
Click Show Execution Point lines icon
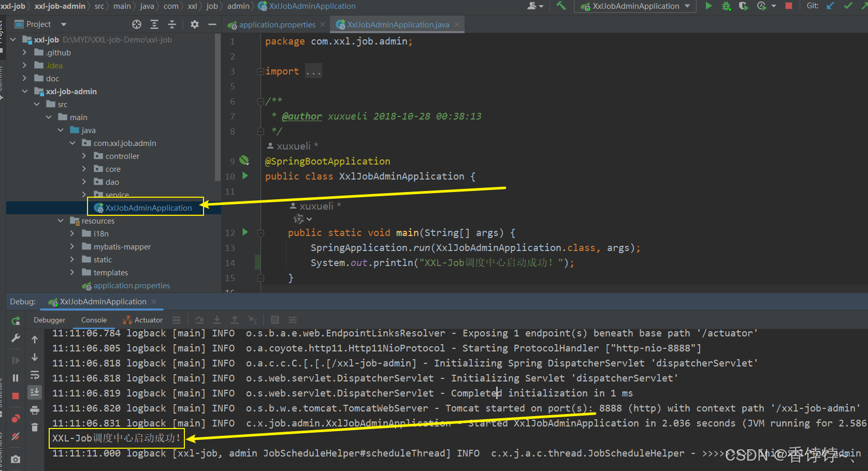177,320
